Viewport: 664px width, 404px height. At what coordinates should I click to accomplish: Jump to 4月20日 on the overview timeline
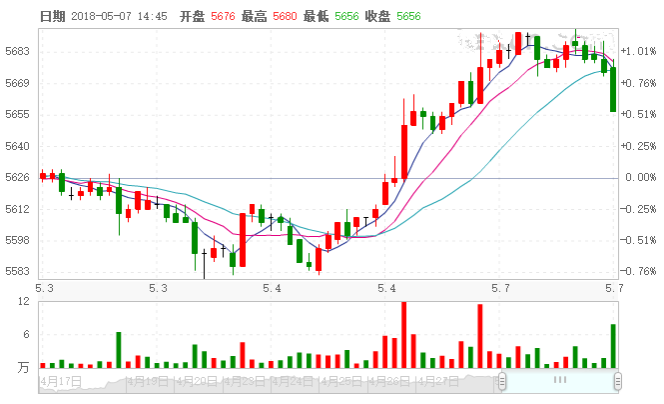coord(196,381)
